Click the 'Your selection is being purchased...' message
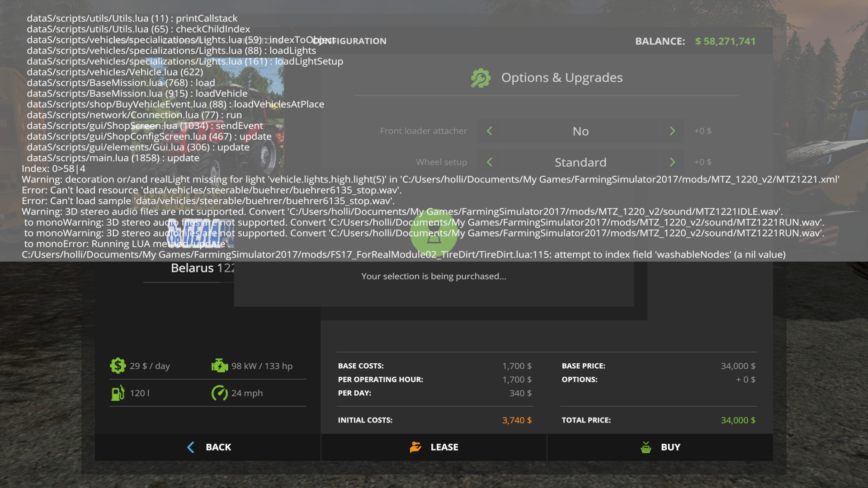Image resolution: width=868 pixels, height=488 pixels. pyautogui.click(x=434, y=276)
